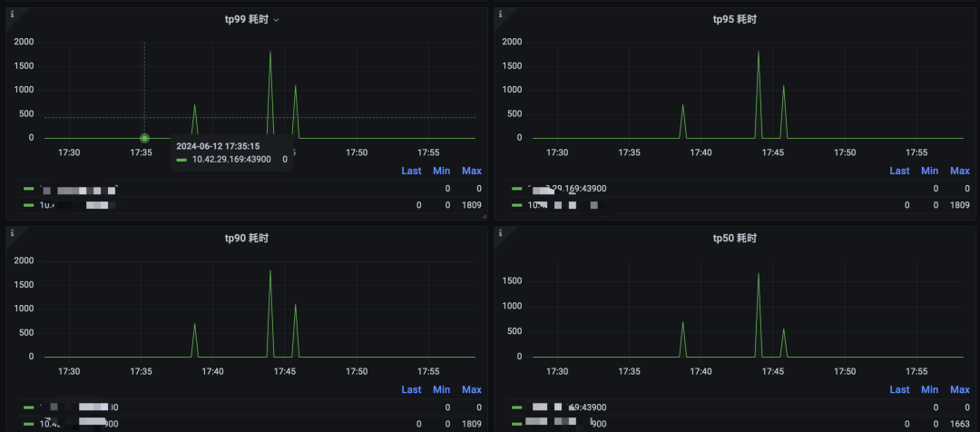980x432 pixels.
Task: Toggle the 69:43900 series in the tp50 legend
Action: pyautogui.click(x=567, y=407)
